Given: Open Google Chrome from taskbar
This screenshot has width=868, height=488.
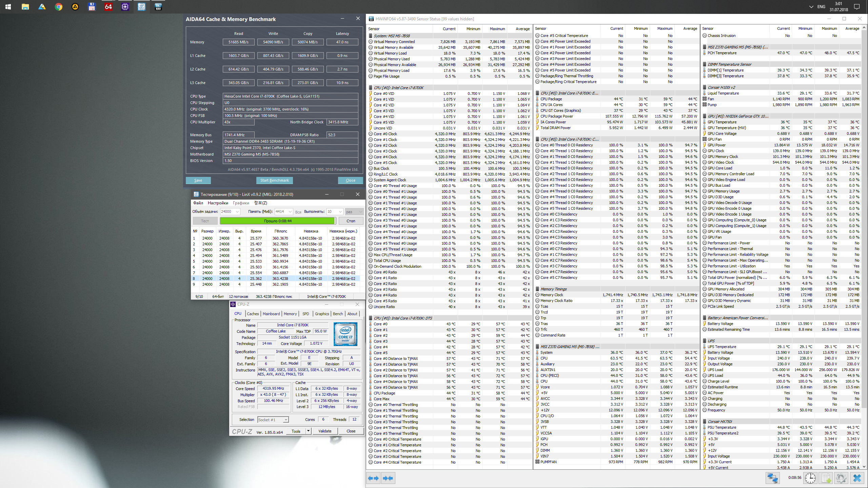Looking at the screenshot, I should (x=58, y=7).
